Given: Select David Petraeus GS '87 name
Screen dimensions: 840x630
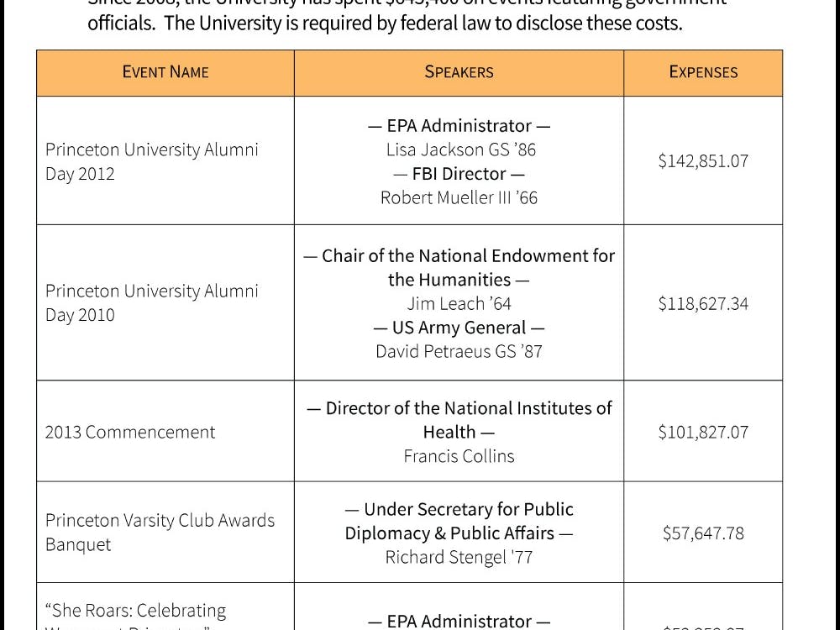Looking at the screenshot, I should (459, 351).
